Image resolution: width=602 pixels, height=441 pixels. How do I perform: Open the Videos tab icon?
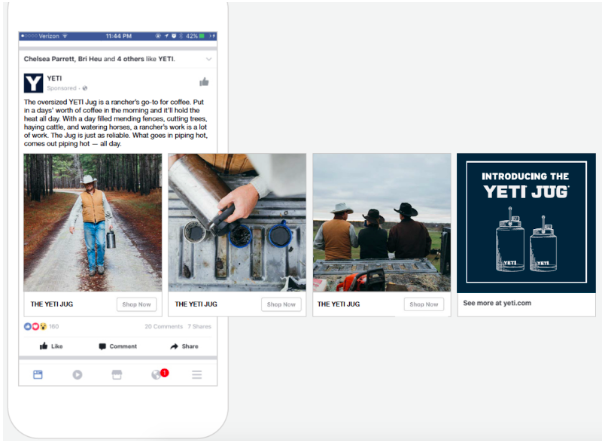point(78,375)
